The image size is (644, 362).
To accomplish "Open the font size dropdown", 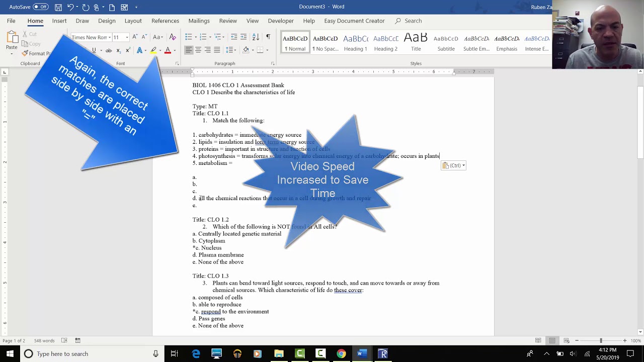I will 127,37.
